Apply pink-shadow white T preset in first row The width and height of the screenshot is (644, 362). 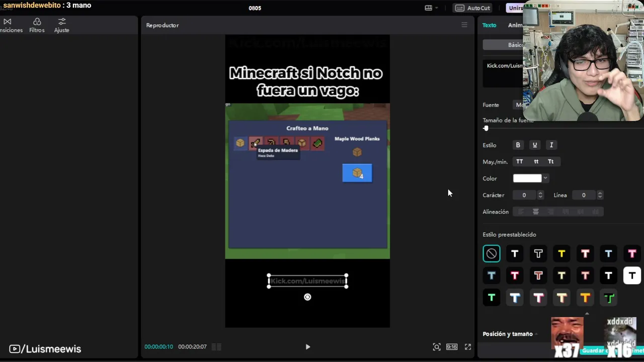click(585, 254)
